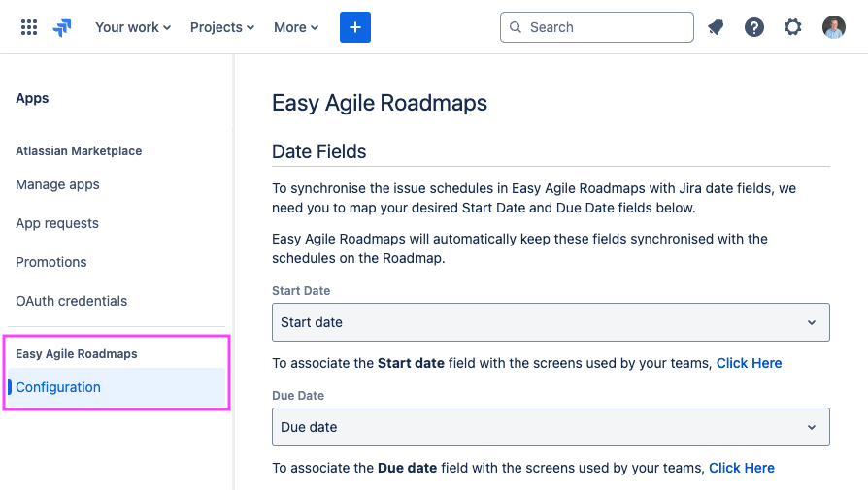Open the app switcher grid icon

pyautogui.click(x=29, y=27)
